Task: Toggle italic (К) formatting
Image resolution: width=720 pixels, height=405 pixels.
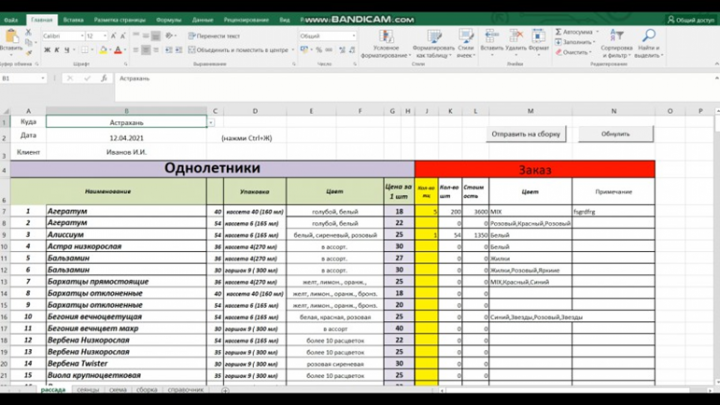Action: click(57, 50)
